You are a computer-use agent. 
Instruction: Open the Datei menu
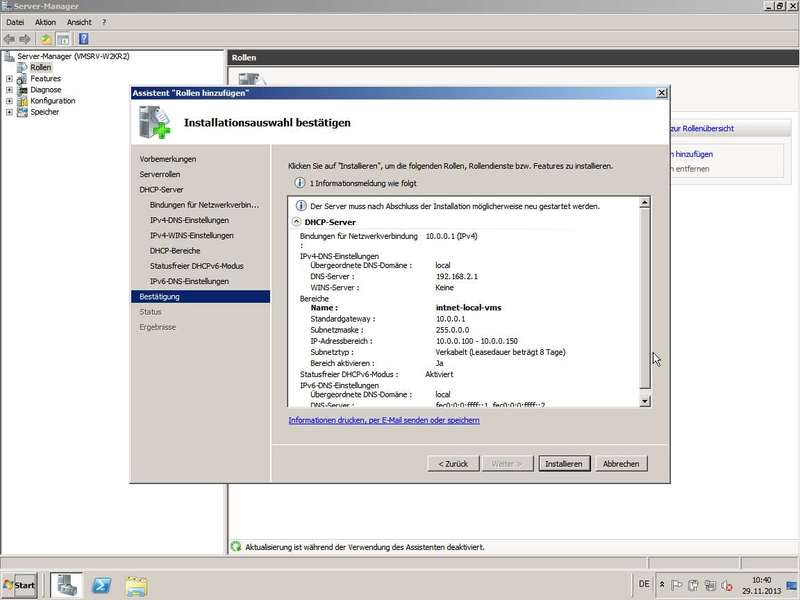[15, 22]
